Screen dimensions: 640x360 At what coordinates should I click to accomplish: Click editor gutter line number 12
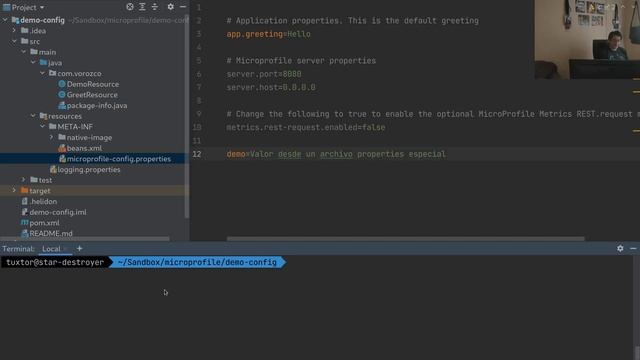(197, 154)
